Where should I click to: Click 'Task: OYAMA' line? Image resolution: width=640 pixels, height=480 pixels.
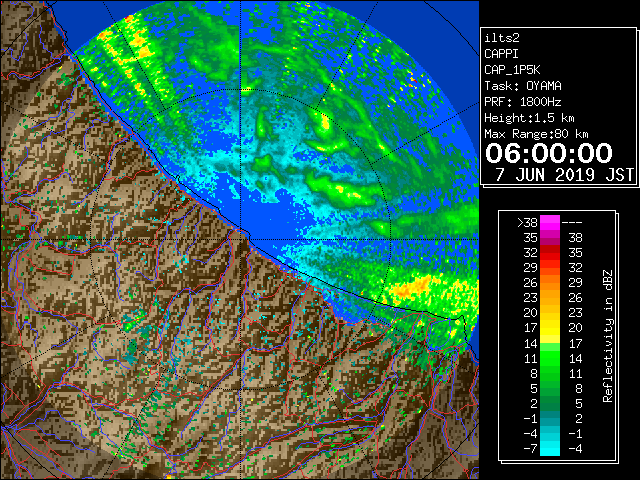pyautogui.click(x=523, y=86)
